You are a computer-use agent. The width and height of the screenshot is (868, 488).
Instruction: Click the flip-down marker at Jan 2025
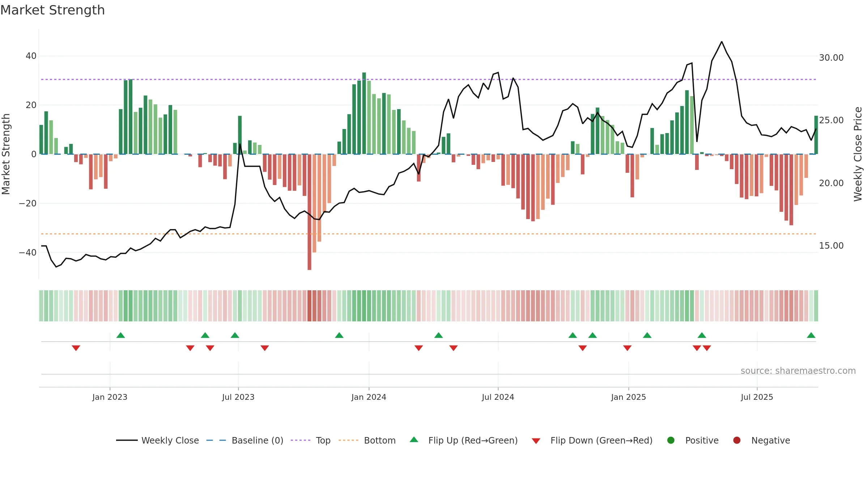pos(627,348)
